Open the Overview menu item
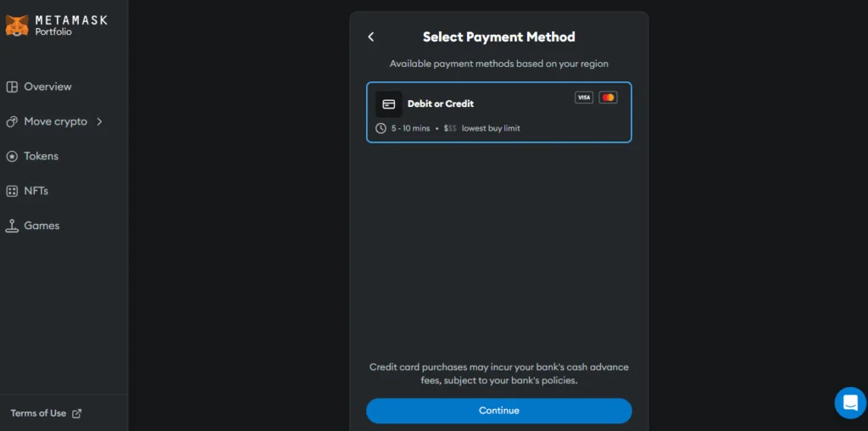This screenshot has height=431, width=868. tap(39, 87)
